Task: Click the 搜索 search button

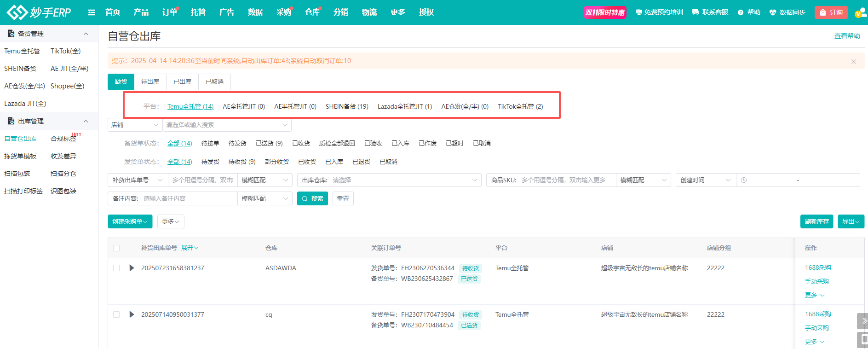Action: 312,198
